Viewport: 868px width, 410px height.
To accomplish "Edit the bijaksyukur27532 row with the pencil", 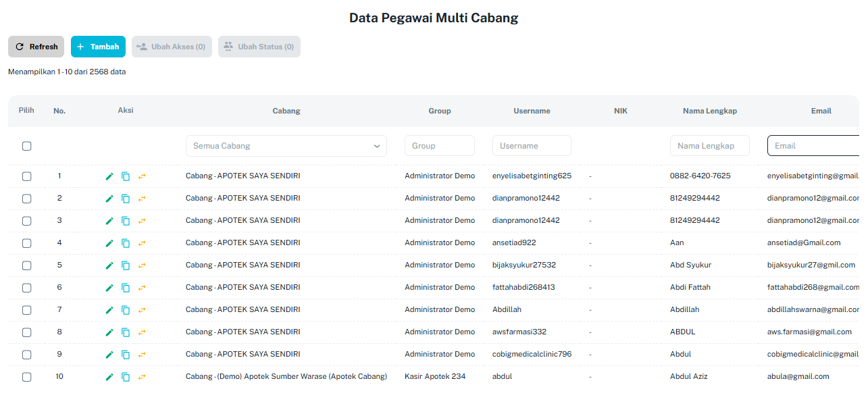I will point(109,265).
